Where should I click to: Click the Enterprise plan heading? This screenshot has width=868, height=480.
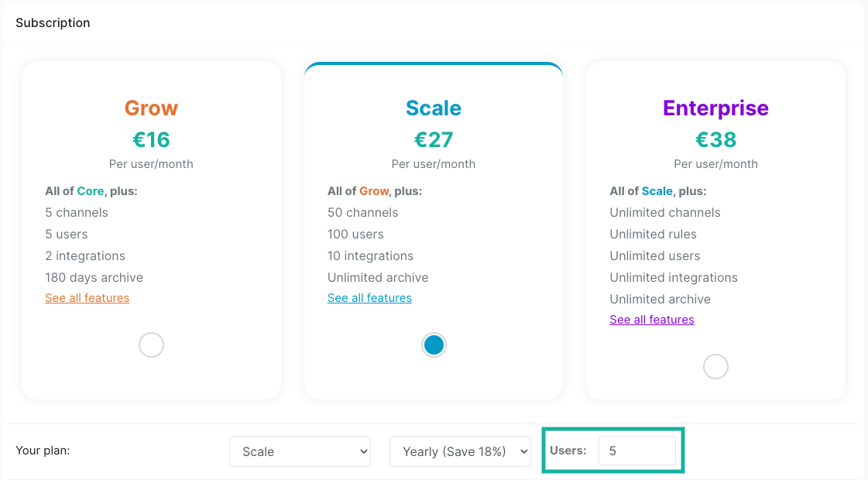point(715,108)
